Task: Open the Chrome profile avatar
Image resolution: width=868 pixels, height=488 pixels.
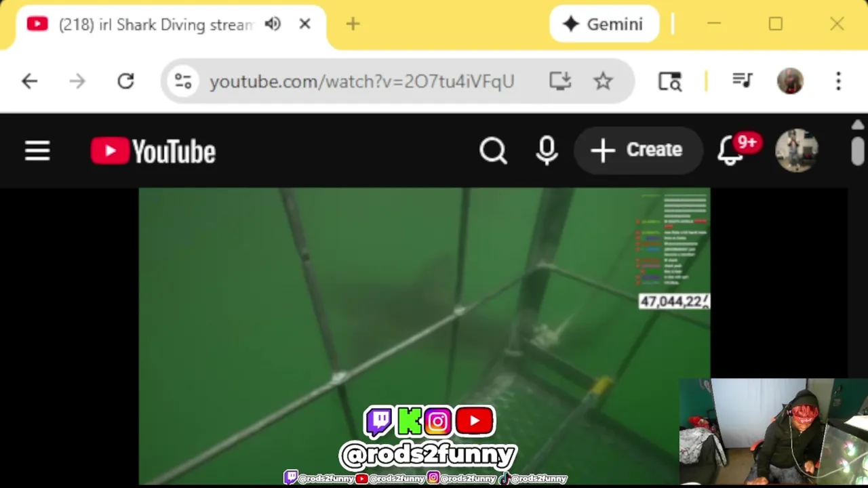Action: click(x=790, y=81)
